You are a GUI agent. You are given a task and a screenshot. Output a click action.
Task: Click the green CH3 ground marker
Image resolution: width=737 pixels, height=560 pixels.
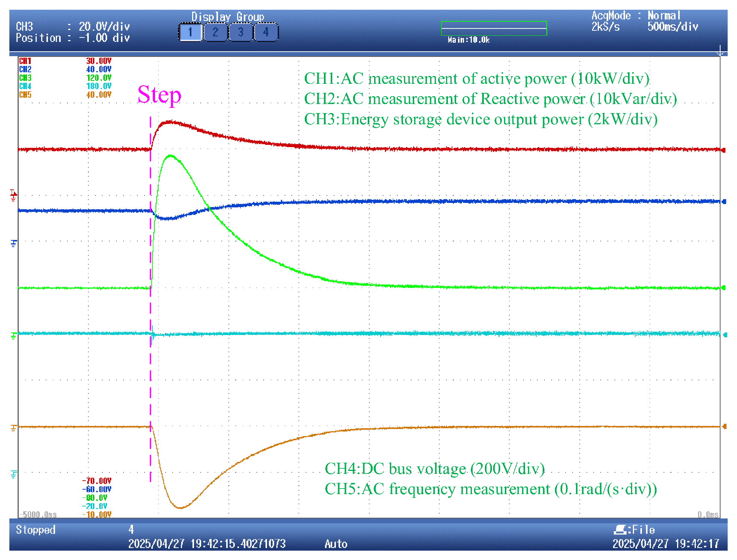[x=14, y=336]
